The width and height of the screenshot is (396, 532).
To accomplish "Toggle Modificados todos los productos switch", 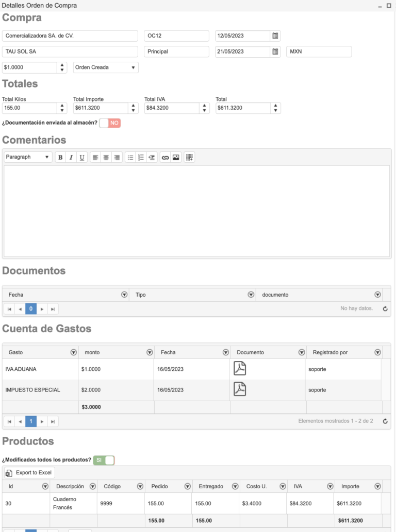I will pos(104,460).
